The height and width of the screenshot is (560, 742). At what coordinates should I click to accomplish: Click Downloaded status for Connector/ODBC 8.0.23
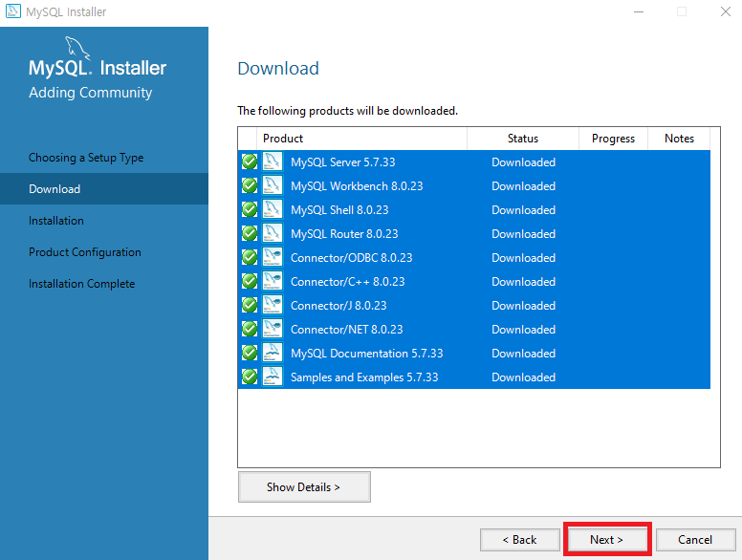click(x=523, y=258)
